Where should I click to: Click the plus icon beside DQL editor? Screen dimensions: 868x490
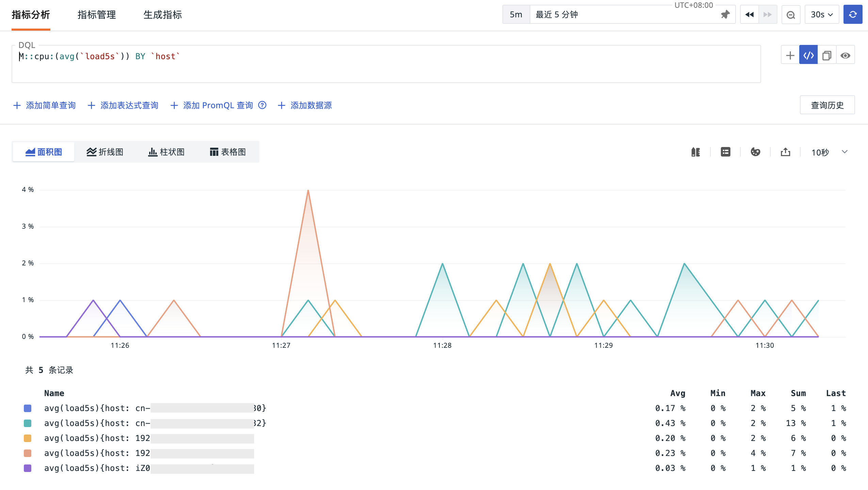click(790, 55)
